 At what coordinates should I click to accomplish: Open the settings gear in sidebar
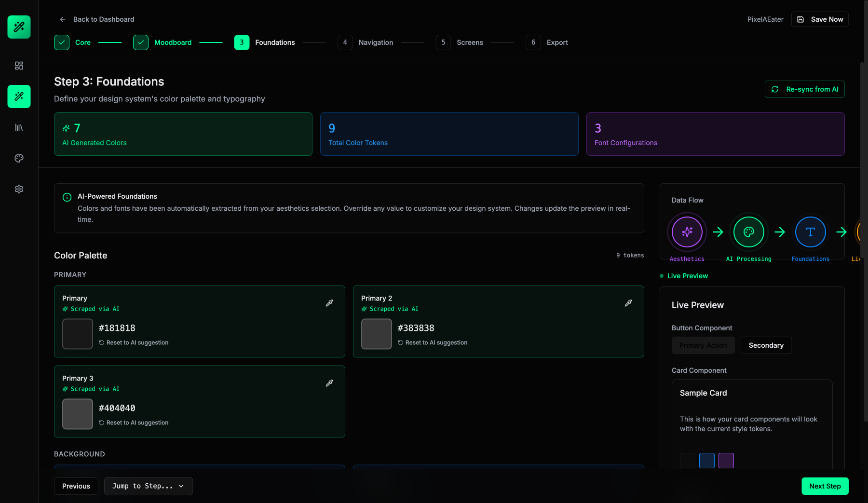tap(19, 189)
